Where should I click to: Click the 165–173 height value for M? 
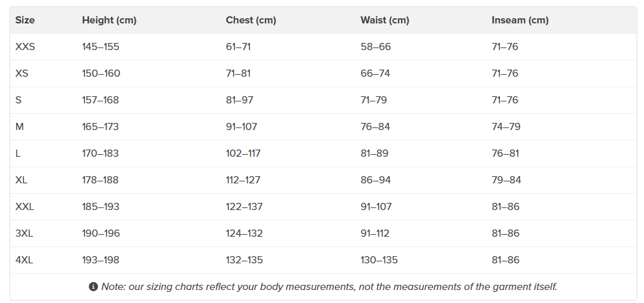point(101,127)
